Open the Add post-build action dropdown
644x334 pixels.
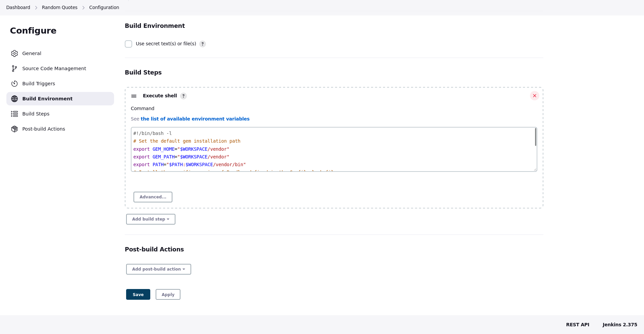coord(159,269)
